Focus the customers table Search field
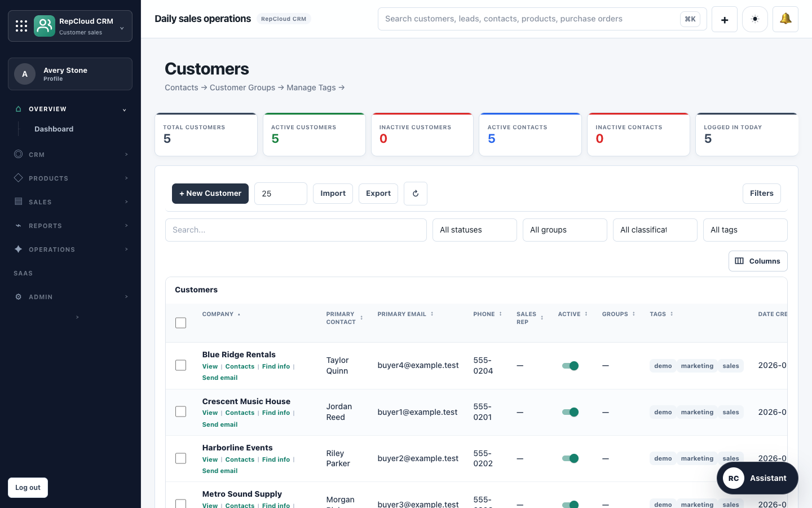Viewport: 812px width, 508px height. (296, 230)
